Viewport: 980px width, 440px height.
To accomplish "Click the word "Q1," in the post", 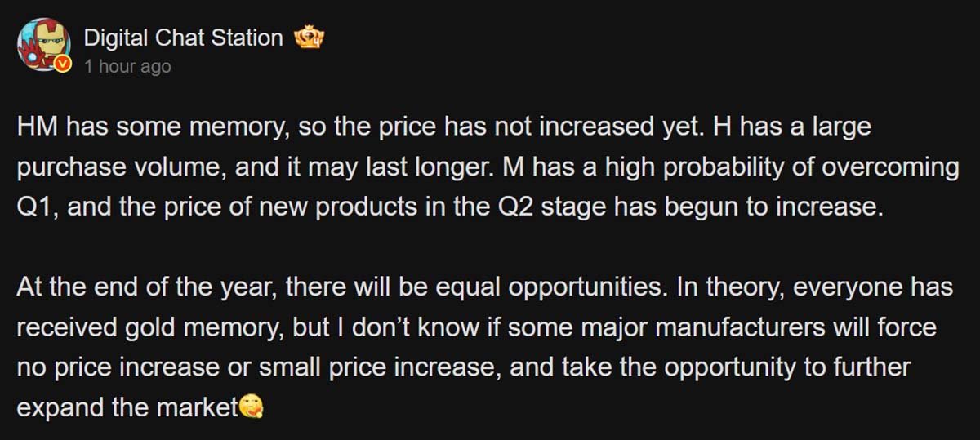I will [35, 207].
